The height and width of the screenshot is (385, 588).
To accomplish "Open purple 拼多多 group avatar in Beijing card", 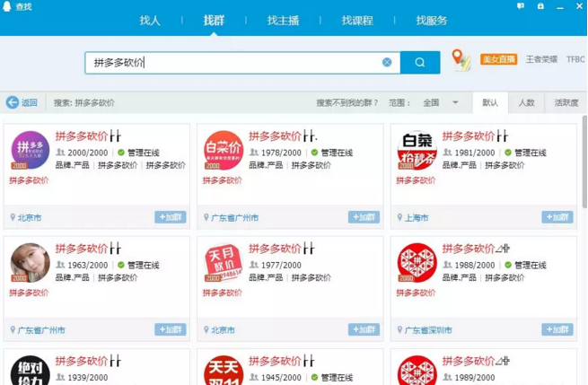I will coord(30,150).
